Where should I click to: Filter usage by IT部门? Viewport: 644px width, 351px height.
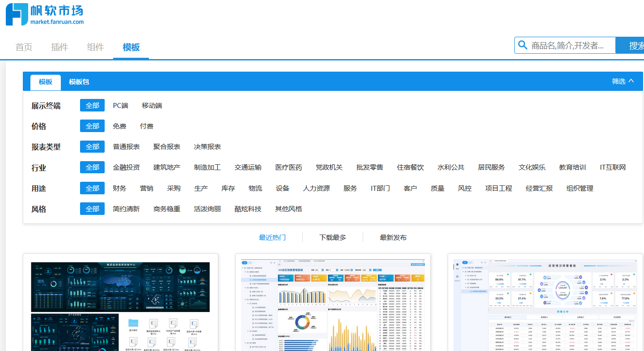[381, 188]
